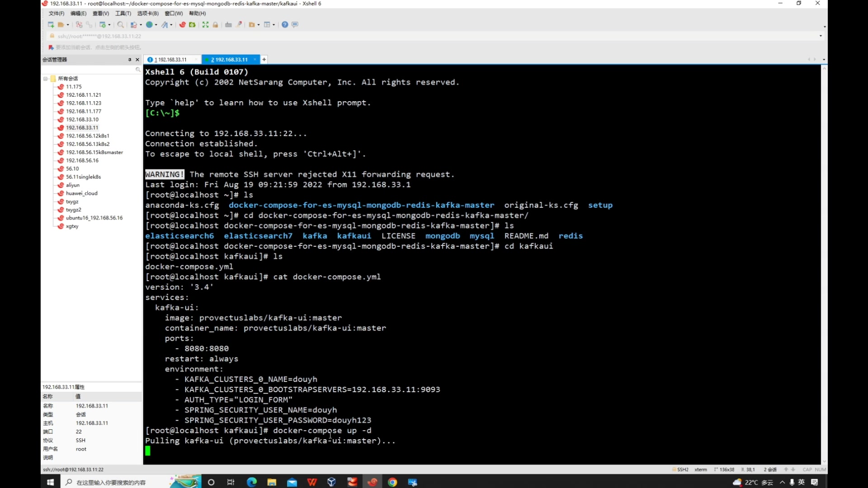Open the 工具(T) menu
Screen dimensions: 868x488
pos(123,13)
